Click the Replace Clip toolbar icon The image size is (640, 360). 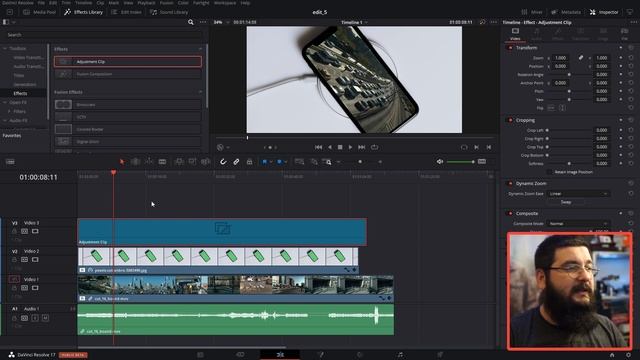pos(205,162)
